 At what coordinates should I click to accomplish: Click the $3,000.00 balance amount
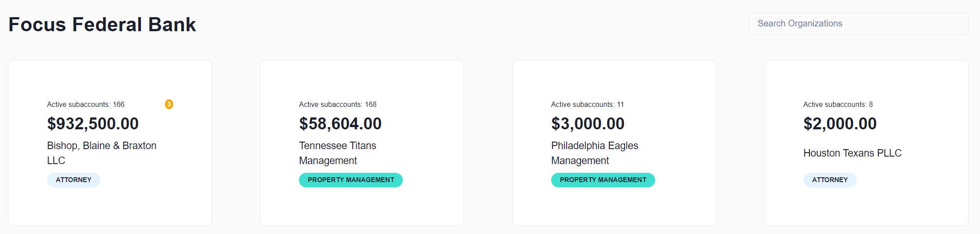588,124
